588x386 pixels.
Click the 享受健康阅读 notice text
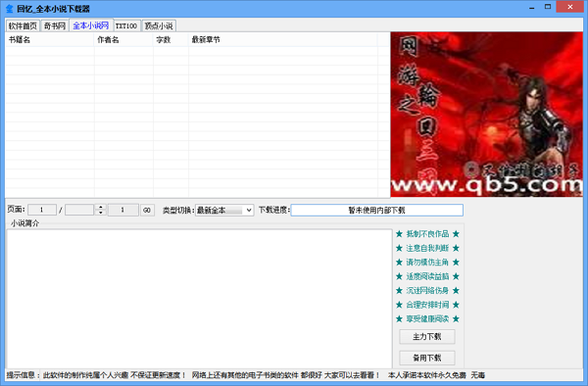(x=427, y=319)
